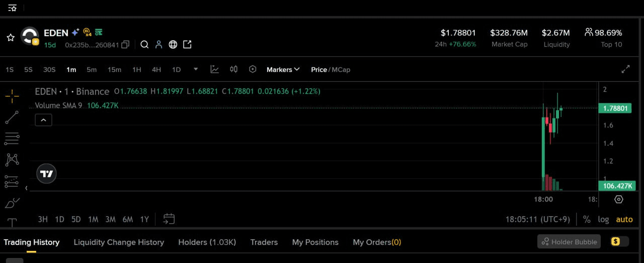Open the Holders (1.03K) tab

[x=207, y=242]
